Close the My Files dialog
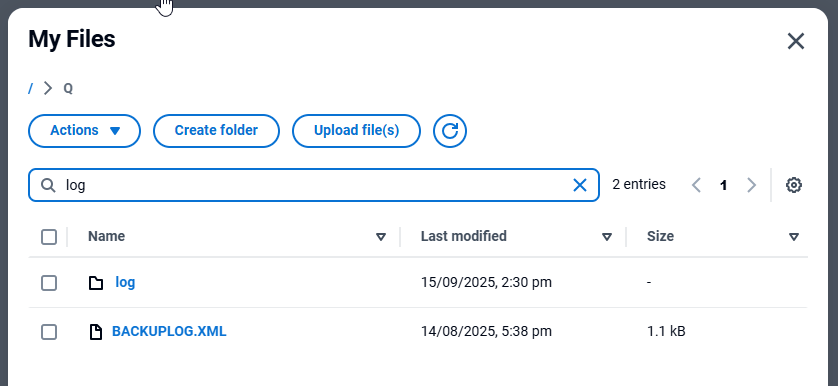The width and height of the screenshot is (838, 386). coord(796,41)
